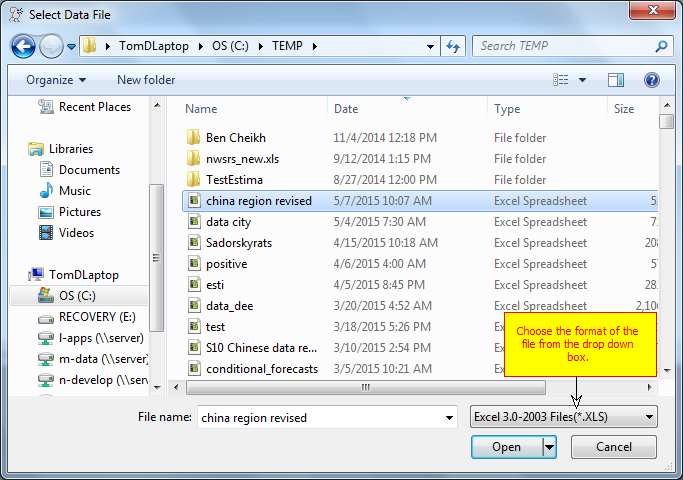This screenshot has width=683, height=480.
Task: Open the Music library
Action: 74,191
